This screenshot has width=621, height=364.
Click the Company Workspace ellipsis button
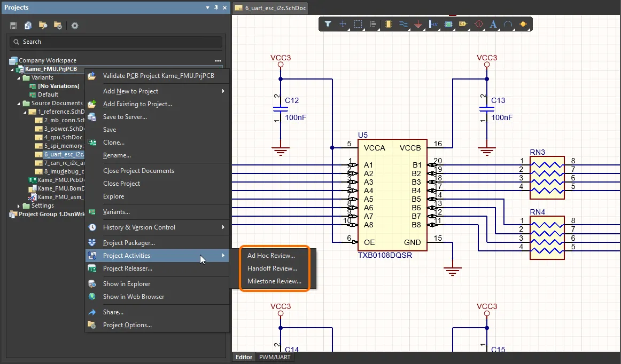click(218, 61)
